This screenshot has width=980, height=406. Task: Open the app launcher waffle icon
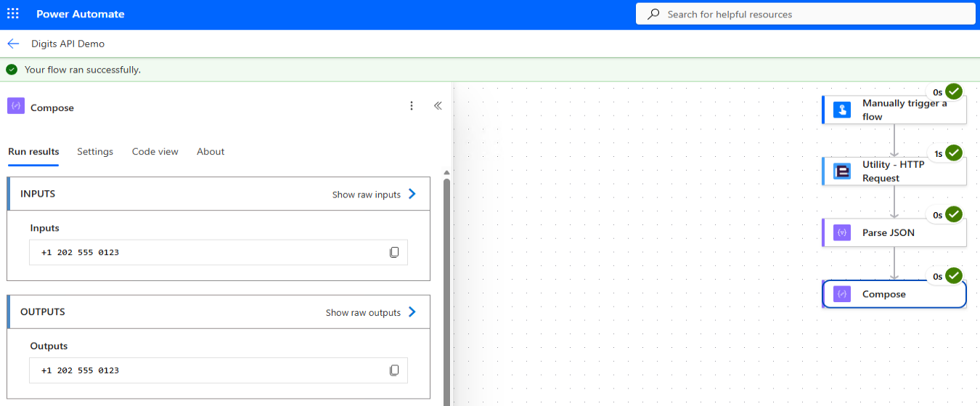(x=13, y=14)
